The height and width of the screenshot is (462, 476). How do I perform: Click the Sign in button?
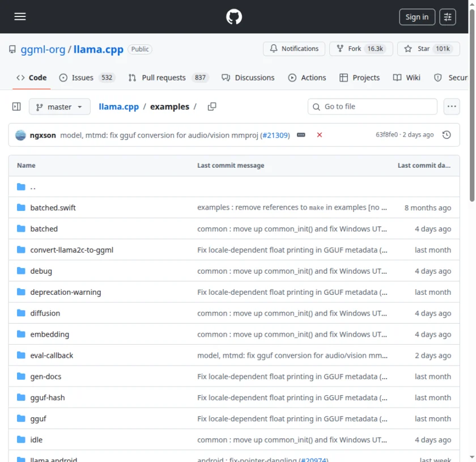point(416,16)
